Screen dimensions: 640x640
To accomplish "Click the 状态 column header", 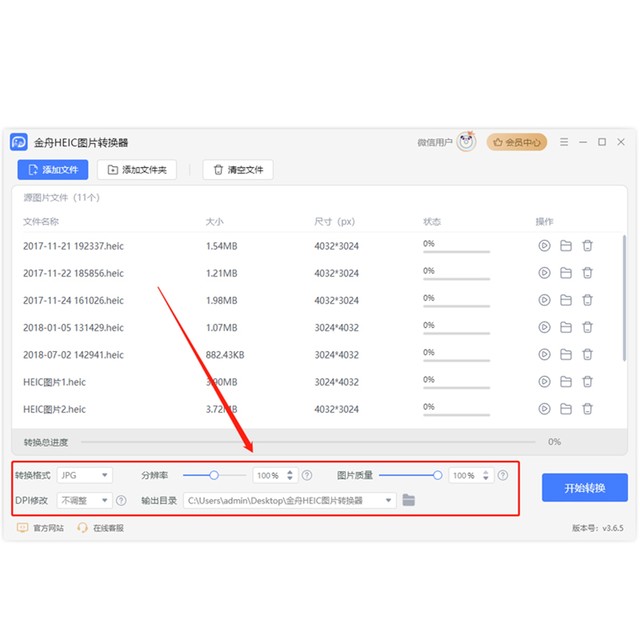I will (x=432, y=222).
